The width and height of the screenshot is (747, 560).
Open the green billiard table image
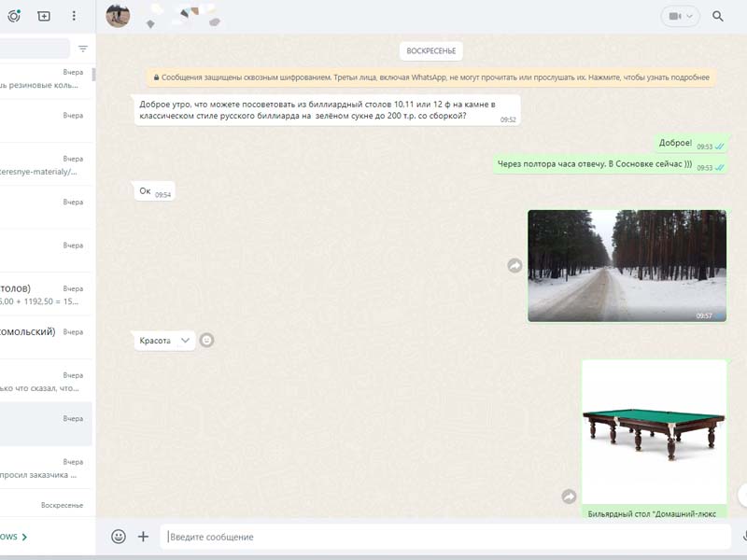(x=655, y=432)
